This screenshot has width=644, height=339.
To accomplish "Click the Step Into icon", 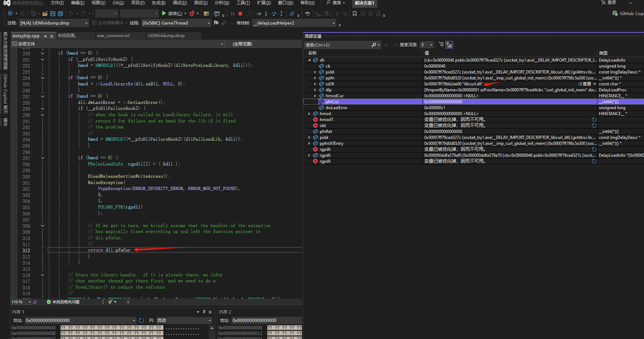I will (x=266, y=14).
